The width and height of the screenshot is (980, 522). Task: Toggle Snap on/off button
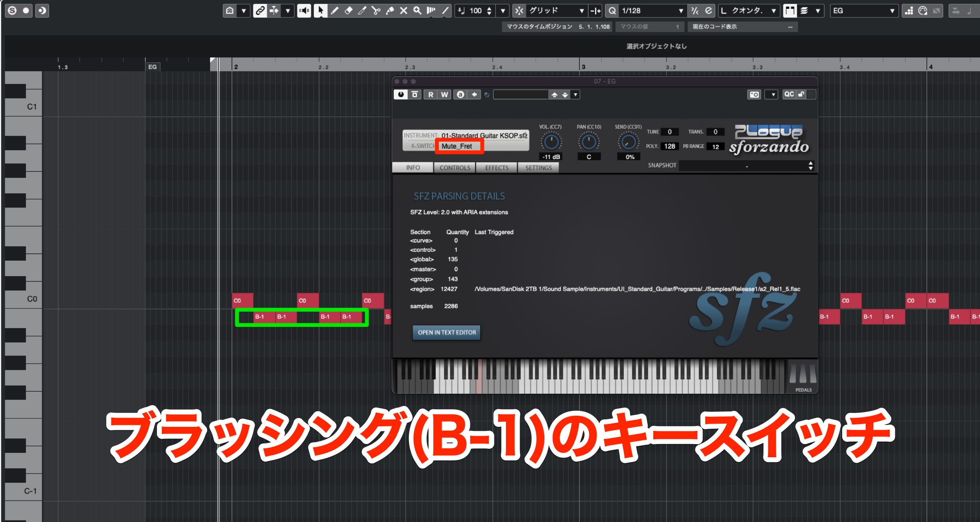tap(519, 11)
